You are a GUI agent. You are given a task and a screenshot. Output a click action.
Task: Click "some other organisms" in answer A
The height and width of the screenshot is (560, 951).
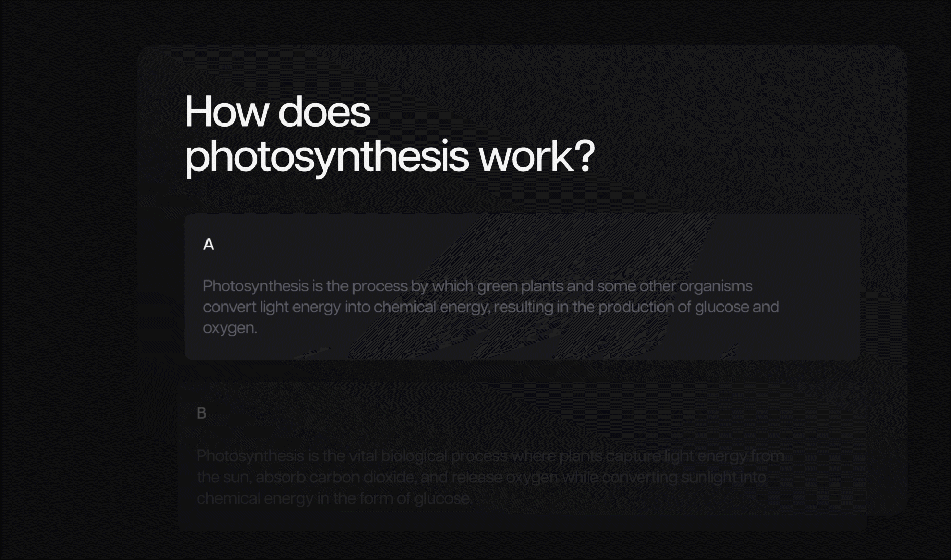(675, 286)
